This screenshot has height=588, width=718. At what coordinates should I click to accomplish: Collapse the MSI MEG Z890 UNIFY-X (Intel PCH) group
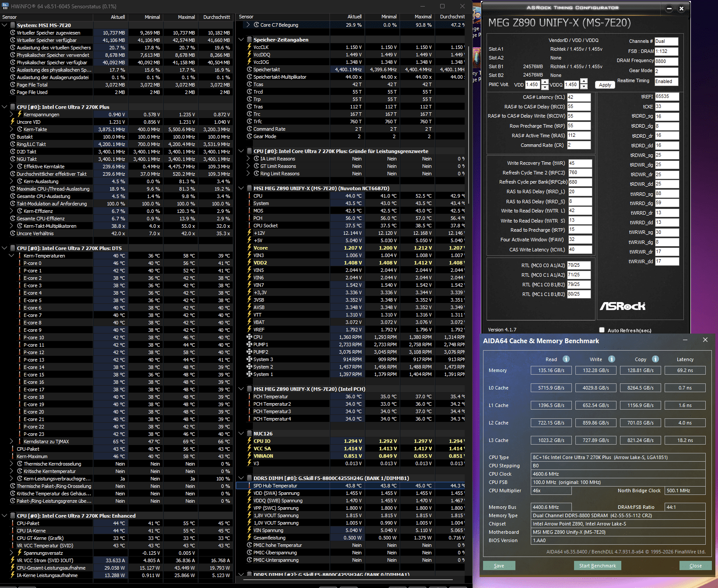[x=241, y=389]
